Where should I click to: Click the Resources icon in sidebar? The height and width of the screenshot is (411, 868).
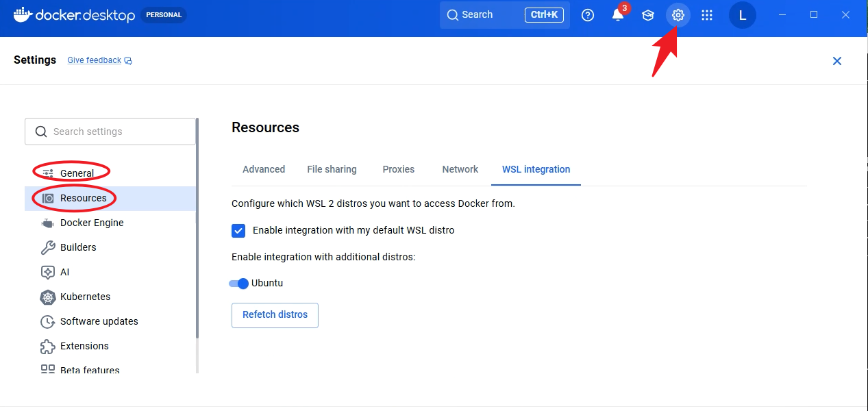click(48, 198)
